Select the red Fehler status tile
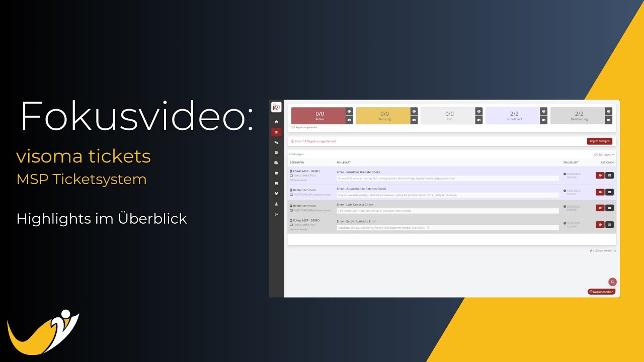 [318, 116]
